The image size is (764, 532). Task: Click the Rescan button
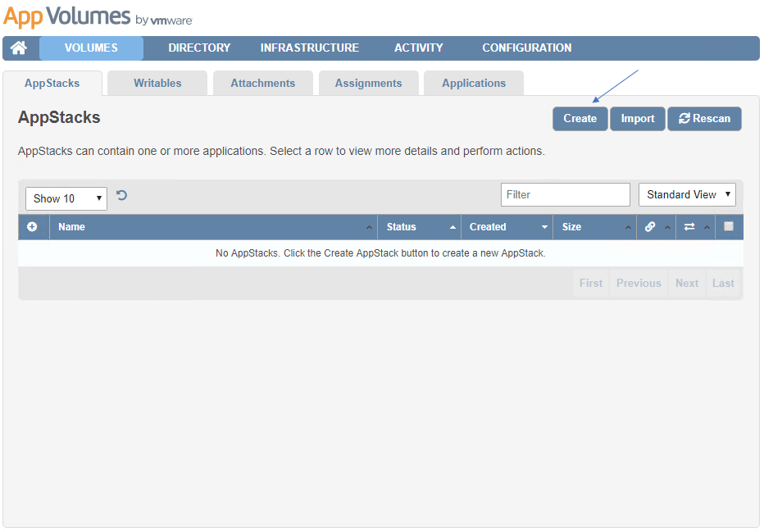(x=704, y=119)
